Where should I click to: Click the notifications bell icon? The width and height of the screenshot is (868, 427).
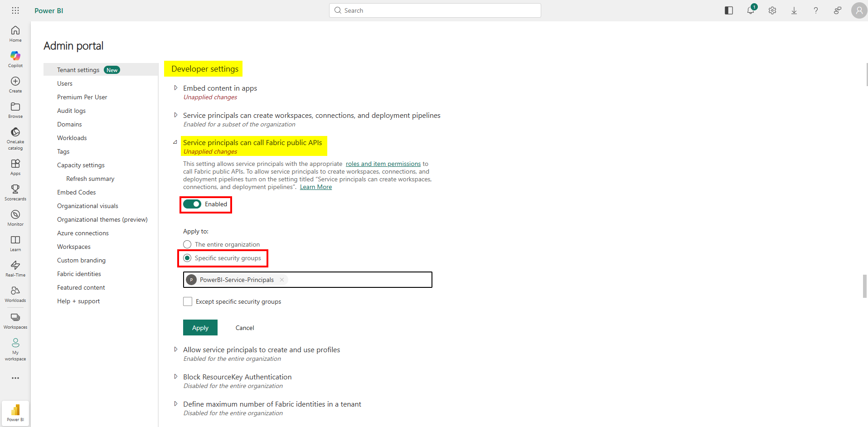coord(751,10)
